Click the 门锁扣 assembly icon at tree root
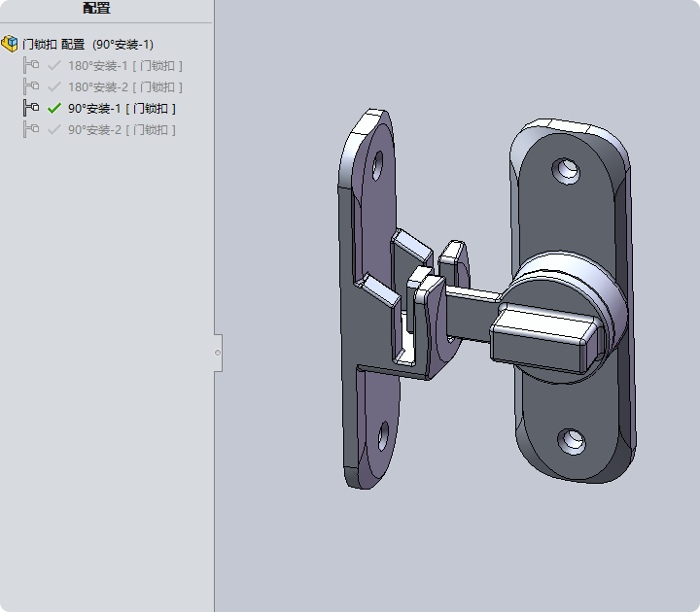Image resolution: width=700 pixels, height=612 pixels. 10,44
